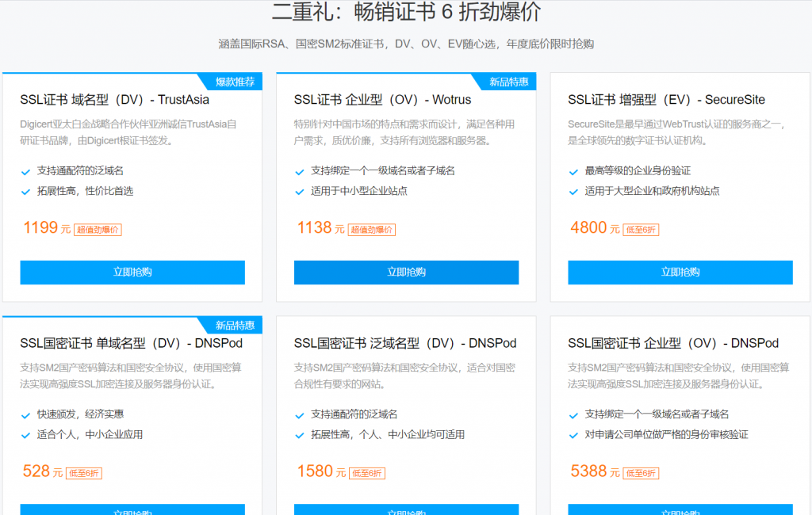812x515 pixels.
Task: Click the subtitle 涵盖国际RSA、国密SM2标准证书
Action: click(406, 44)
